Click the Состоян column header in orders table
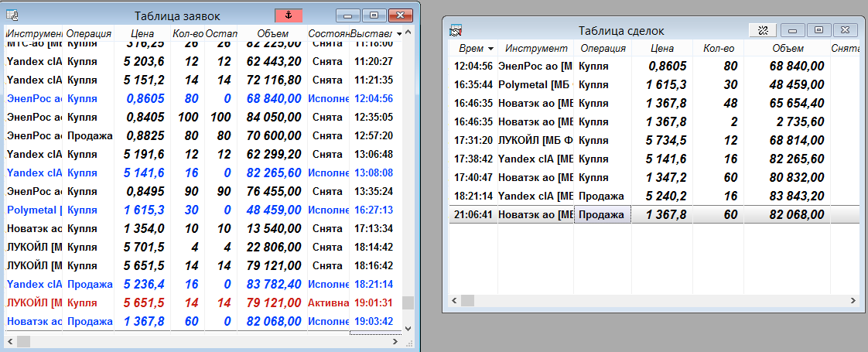The width and height of the screenshot is (868, 352). [x=328, y=34]
